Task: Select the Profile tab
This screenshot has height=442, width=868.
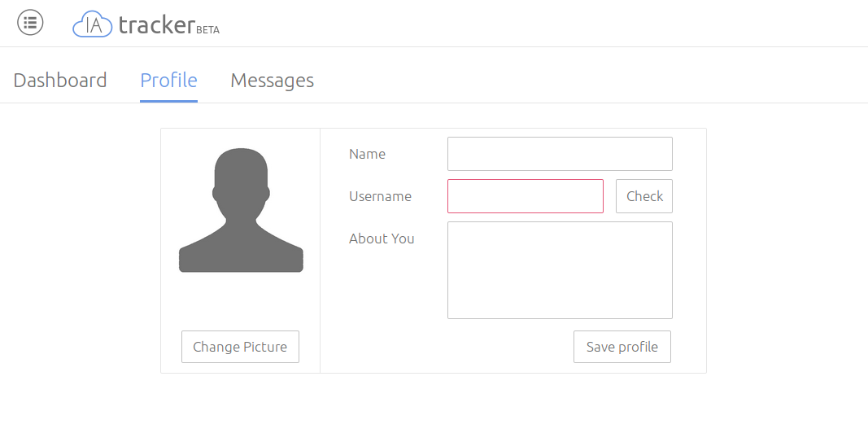Action: click(169, 81)
